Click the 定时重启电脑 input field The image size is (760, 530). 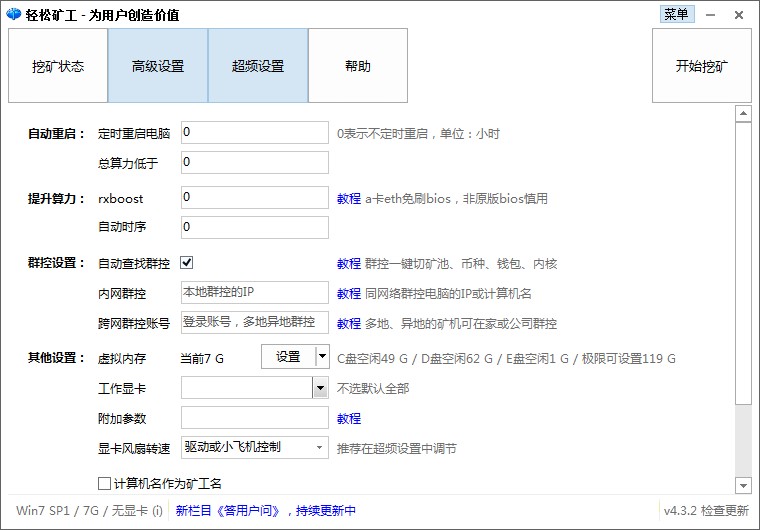click(x=254, y=133)
